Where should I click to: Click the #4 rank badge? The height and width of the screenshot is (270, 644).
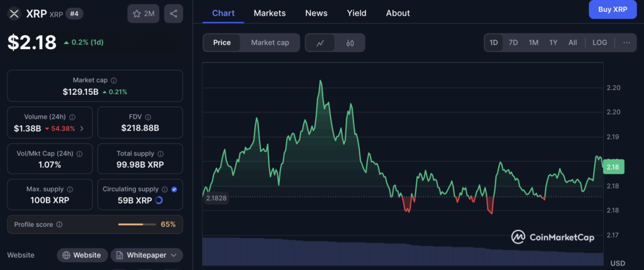click(x=75, y=14)
